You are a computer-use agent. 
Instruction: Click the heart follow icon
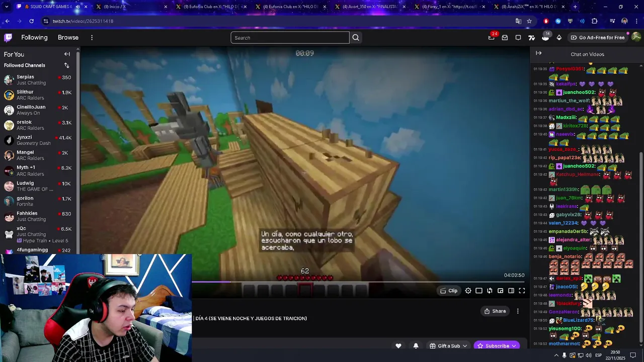click(x=398, y=346)
